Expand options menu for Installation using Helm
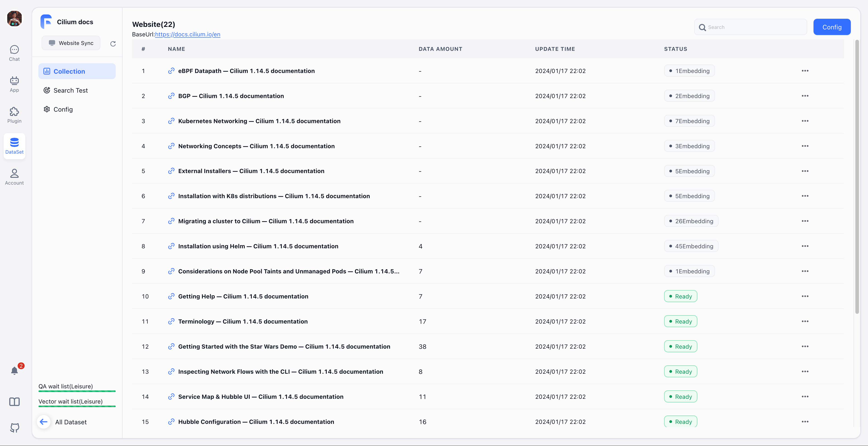The height and width of the screenshot is (446, 868). [x=805, y=246]
